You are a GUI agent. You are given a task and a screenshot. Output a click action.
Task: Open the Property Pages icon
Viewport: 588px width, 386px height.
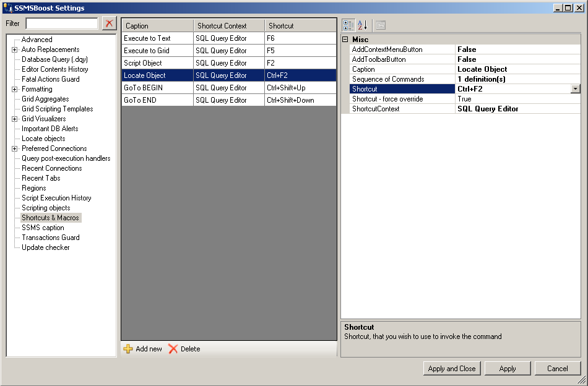(x=381, y=25)
